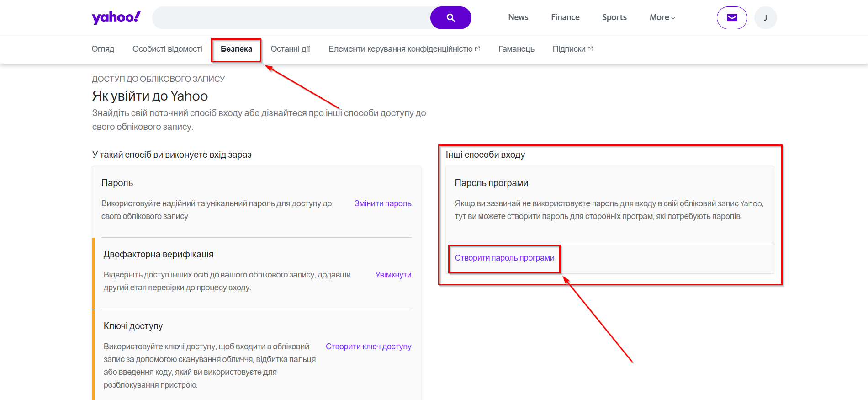Click the Змінити пароль link
868x400 pixels.
coord(383,203)
